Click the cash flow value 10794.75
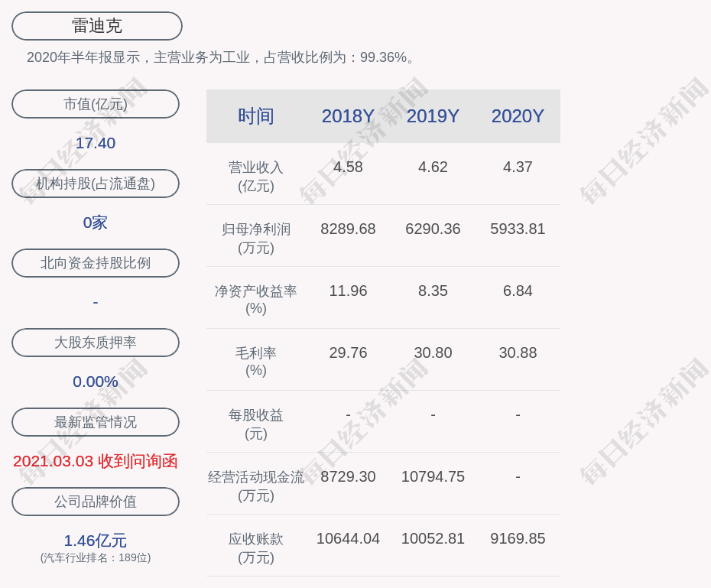711x588 pixels. point(433,476)
